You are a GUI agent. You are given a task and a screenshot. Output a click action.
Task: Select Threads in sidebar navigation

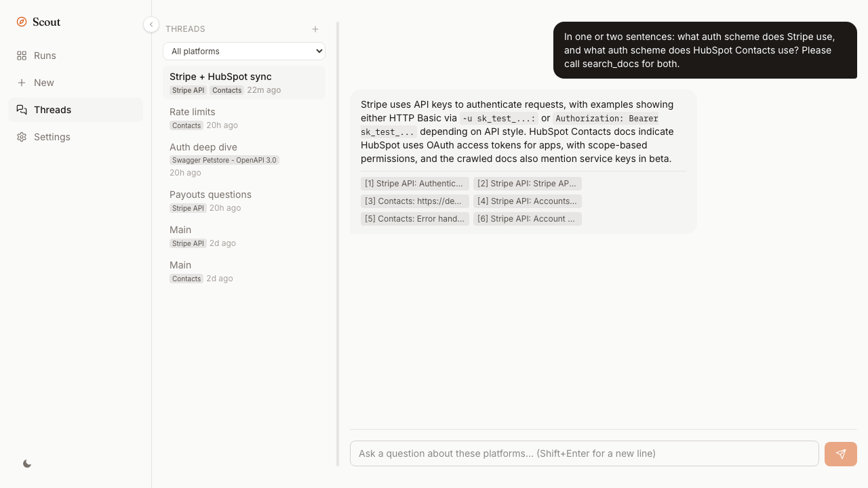pyautogui.click(x=76, y=110)
